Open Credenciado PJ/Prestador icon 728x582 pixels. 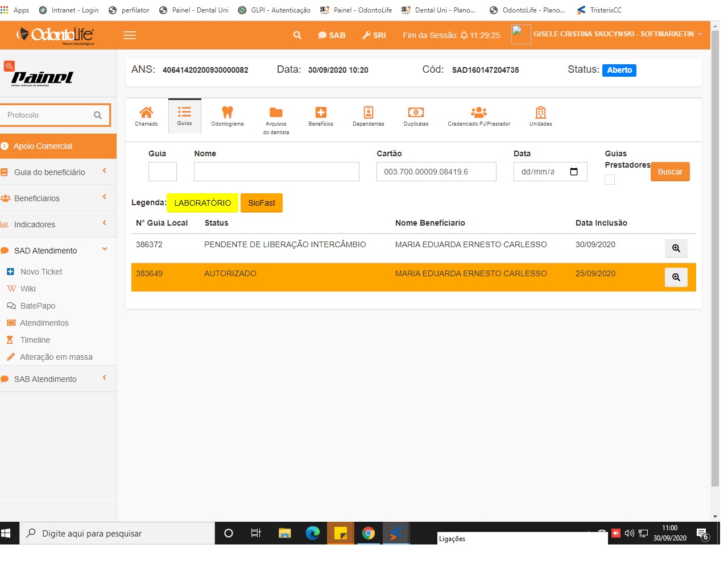pos(479,113)
